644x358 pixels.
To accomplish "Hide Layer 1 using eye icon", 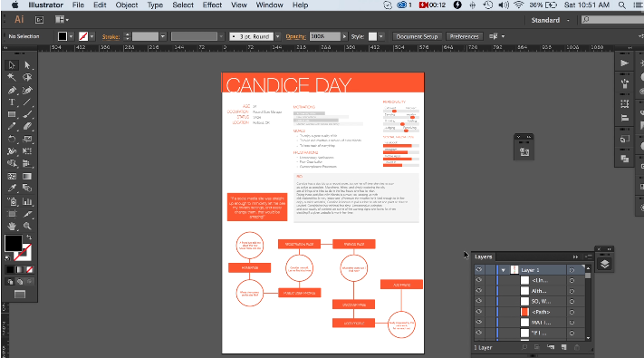I will [x=479, y=269].
